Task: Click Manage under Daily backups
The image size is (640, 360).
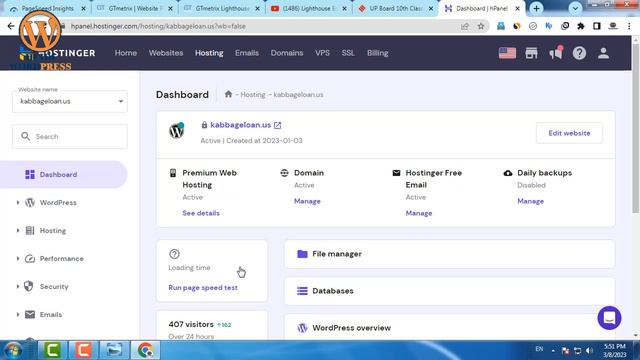Action: 530,201
